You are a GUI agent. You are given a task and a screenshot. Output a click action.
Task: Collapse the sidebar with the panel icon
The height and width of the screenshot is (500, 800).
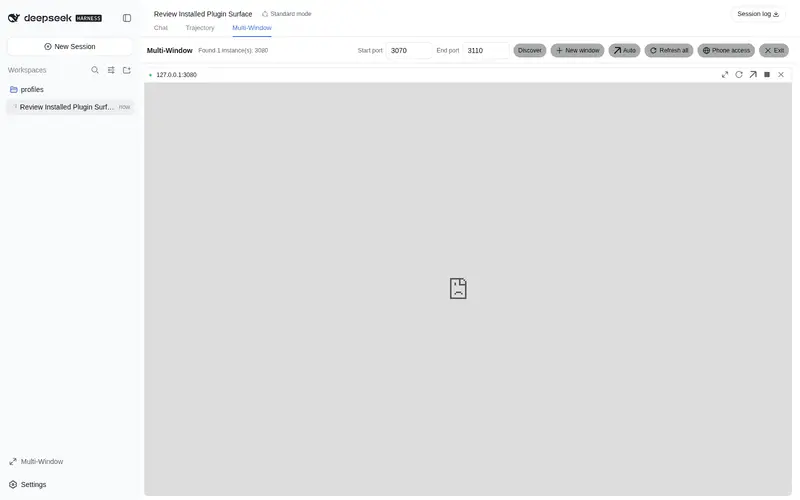pyautogui.click(x=127, y=18)
